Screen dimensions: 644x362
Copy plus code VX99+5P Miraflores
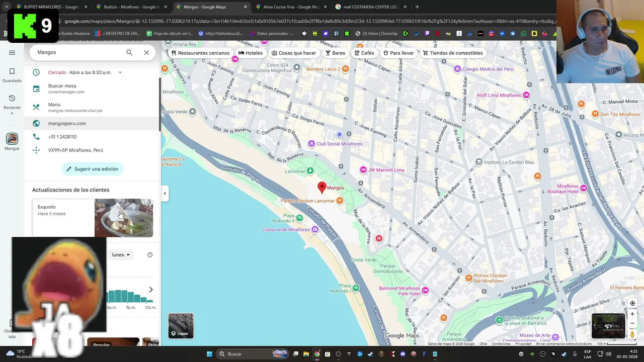tap(93, 150)
